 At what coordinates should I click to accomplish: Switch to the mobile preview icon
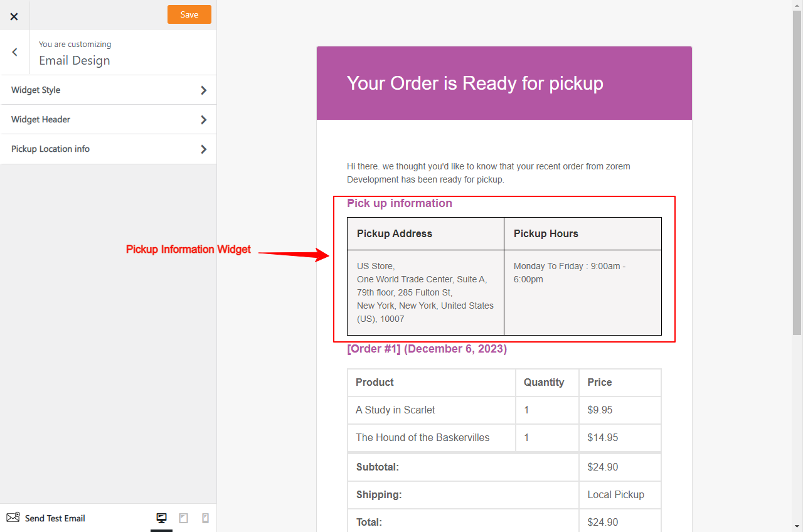(x=205, y=517)
